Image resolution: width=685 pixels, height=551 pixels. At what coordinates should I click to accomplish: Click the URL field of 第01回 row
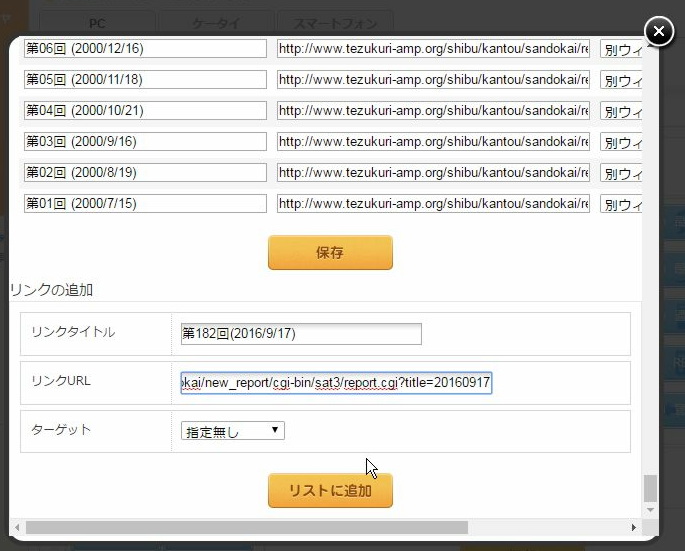[432, 204]
